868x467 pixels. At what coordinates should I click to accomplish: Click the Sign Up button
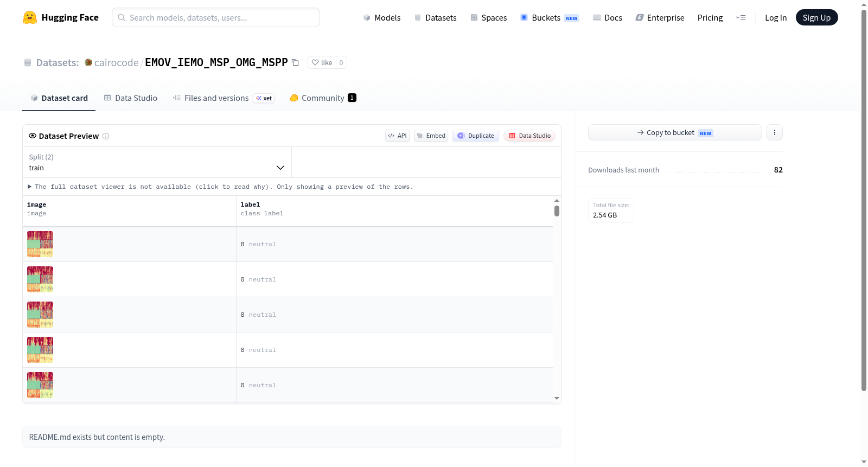[816, 17]
